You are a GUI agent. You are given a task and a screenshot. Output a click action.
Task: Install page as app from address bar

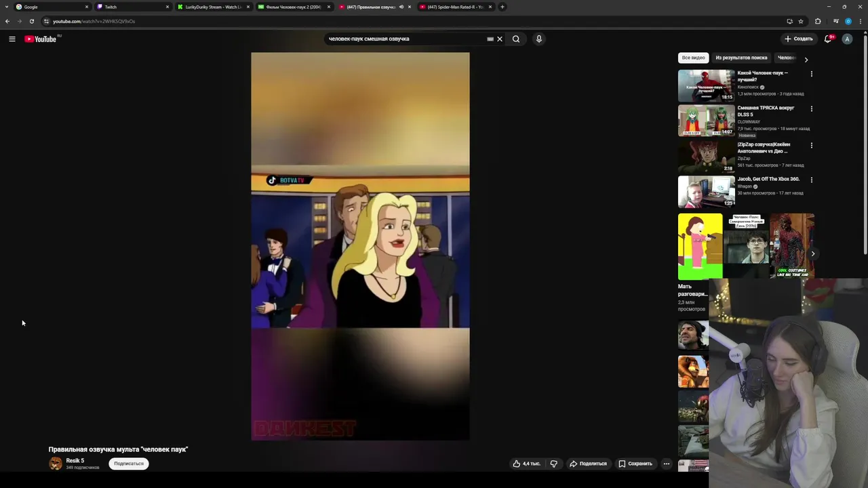789,21
